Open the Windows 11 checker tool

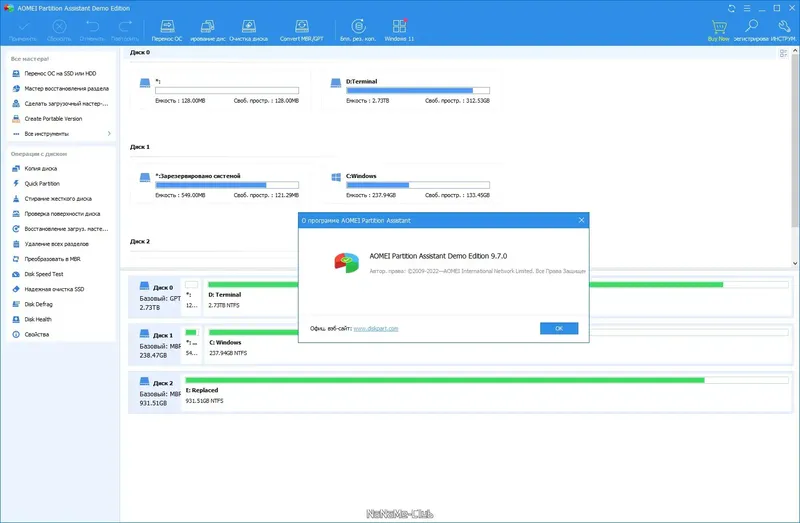399,31
